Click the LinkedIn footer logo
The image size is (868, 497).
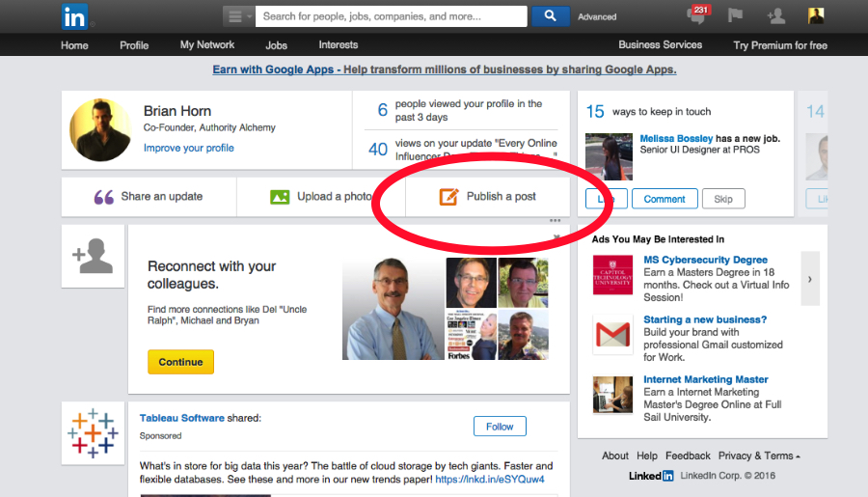pos(651,476)
